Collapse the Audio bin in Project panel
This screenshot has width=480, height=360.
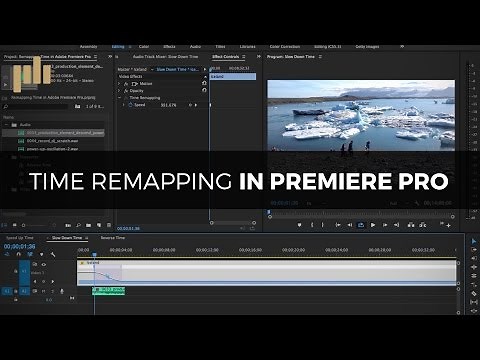click(6, 125)
